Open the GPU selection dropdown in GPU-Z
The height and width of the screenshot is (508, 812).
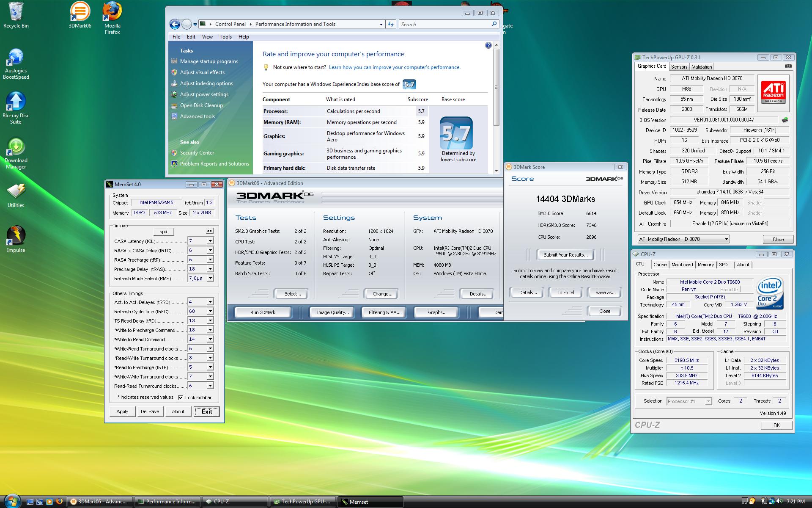[x=726, y=239]
